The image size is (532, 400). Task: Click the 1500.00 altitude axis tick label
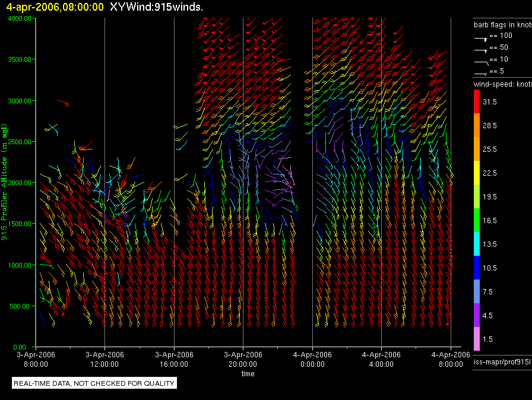[x=20, y=224]
